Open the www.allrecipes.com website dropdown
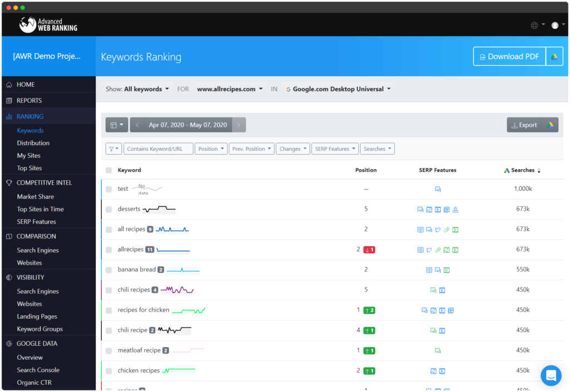 click(230, 89)
